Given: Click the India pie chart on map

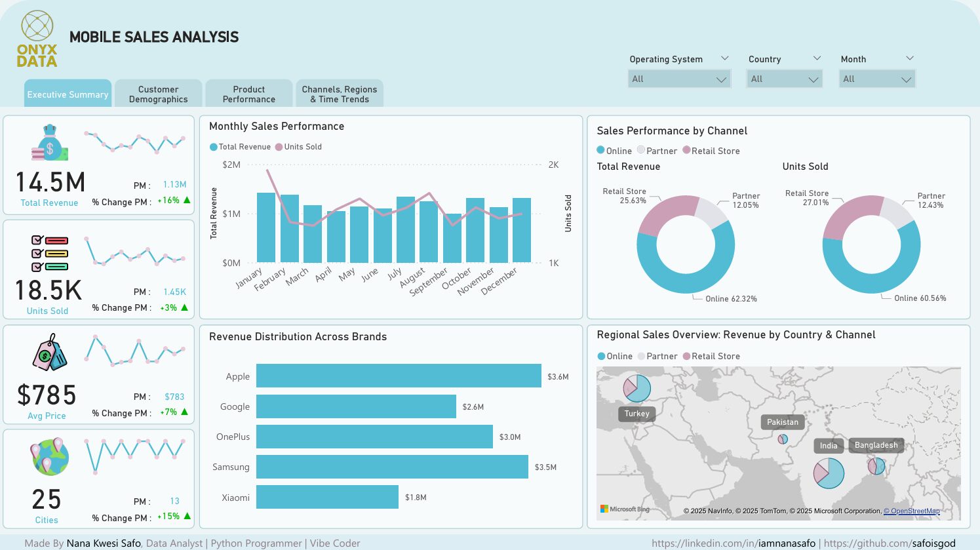Looking at the screenshot, I should (x=829, y=473).
